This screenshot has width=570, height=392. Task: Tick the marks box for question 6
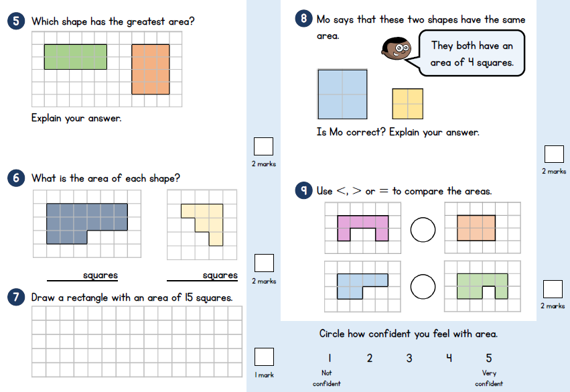click(263, 263)
